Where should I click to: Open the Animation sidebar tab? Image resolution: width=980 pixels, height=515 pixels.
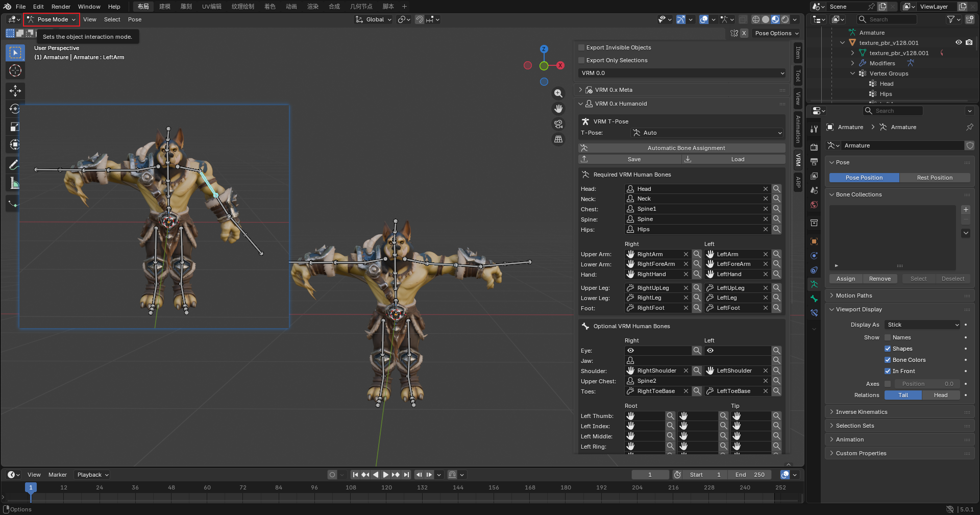tap(798, 129)
